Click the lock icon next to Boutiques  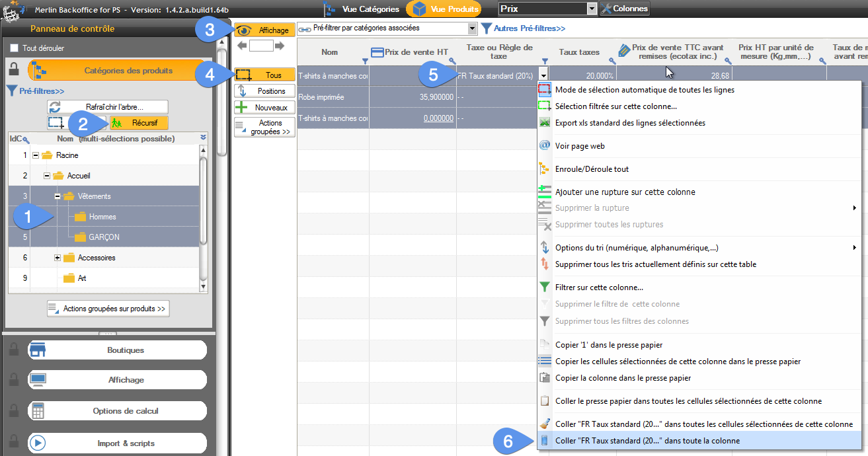tap(13, 350)
